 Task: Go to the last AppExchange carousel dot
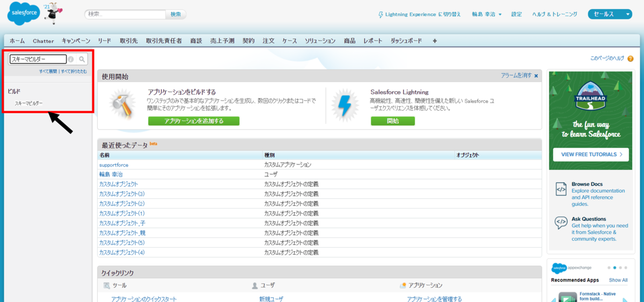tap(627, 268)
